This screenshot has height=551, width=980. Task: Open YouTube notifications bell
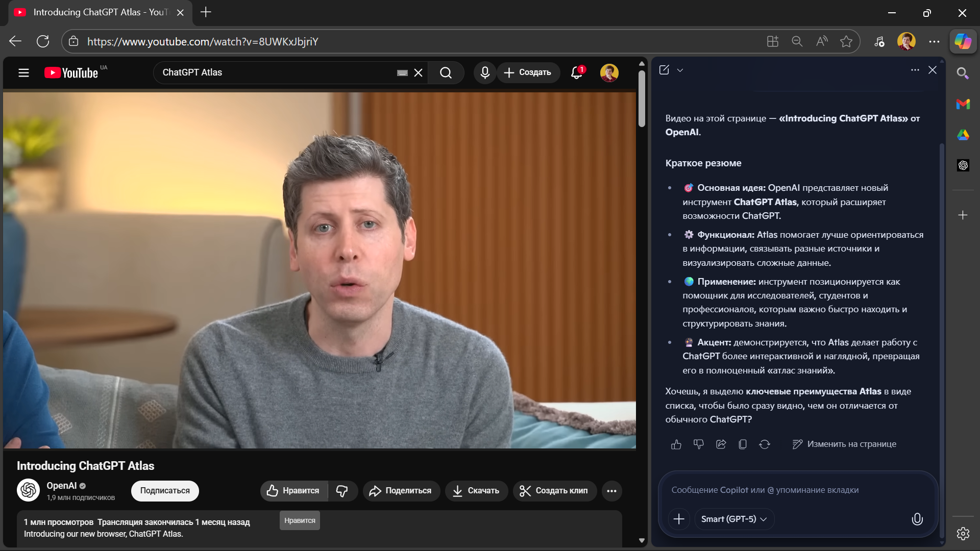577,72
